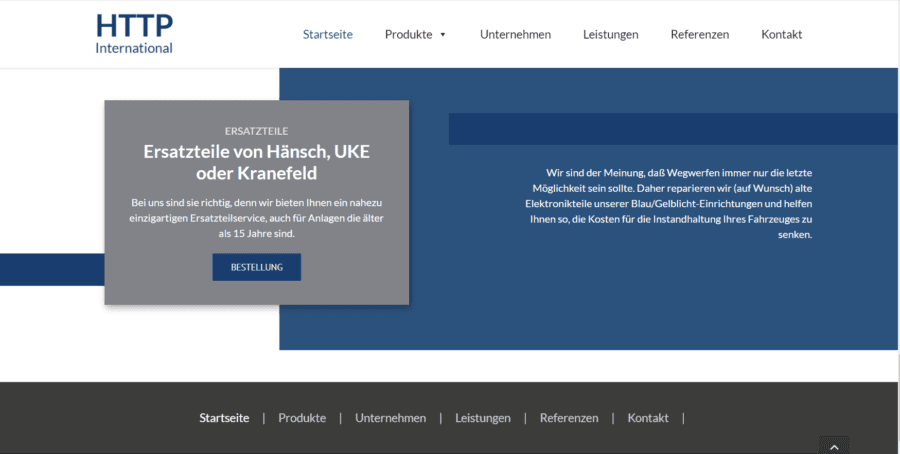Select Leistungen in the header menu
Image resolution: width=900 pixels, height=454 pixels.
[x=611, y=34]
